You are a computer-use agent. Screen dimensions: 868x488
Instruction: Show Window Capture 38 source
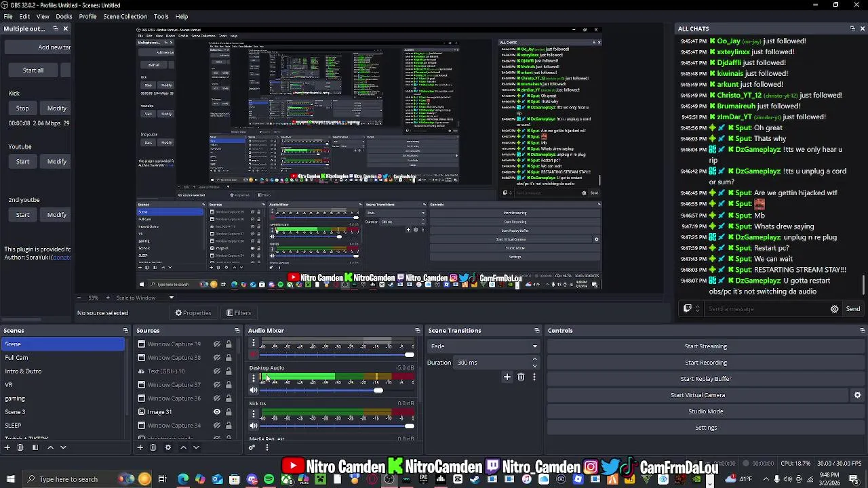click(x=217, y=358)
